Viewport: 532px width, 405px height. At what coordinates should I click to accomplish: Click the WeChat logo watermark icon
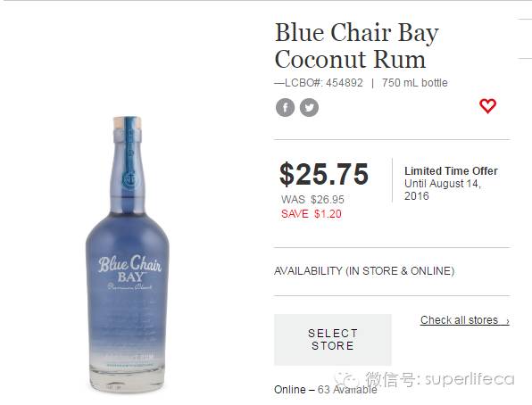point(345,378)
